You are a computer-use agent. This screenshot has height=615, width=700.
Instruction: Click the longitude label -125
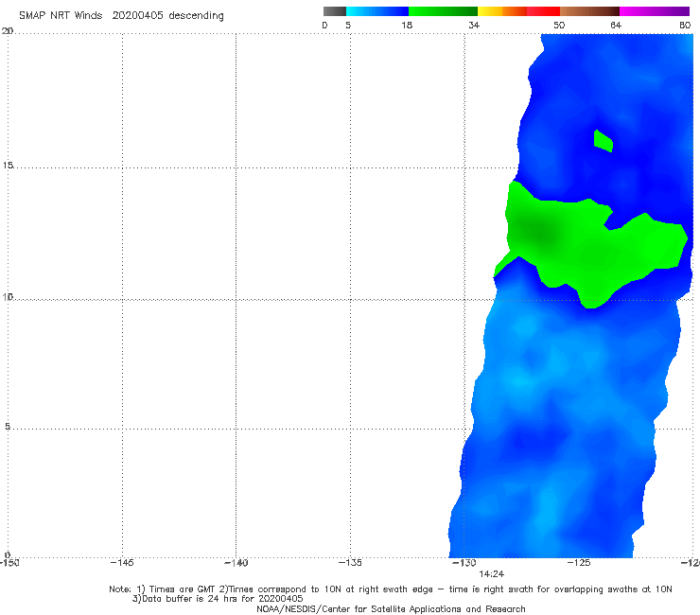coord(579,563)
